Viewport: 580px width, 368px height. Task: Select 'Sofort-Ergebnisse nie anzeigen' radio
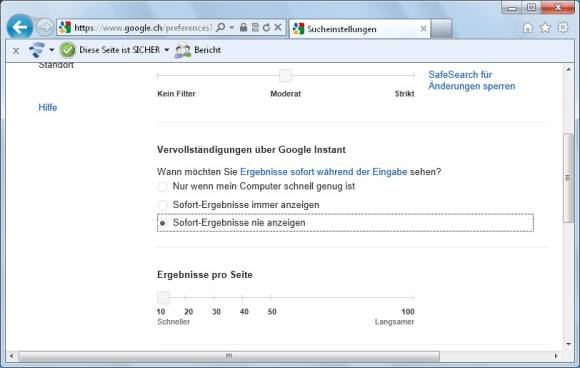pos(162,223)
